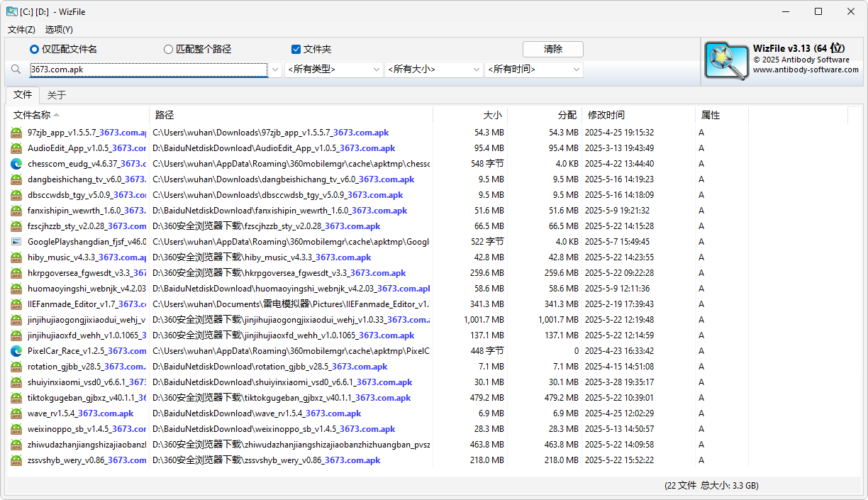Click the APK icon for fzscjhzzb_sty_v2.0.28
Screen dimensions: 868x500
16,226
